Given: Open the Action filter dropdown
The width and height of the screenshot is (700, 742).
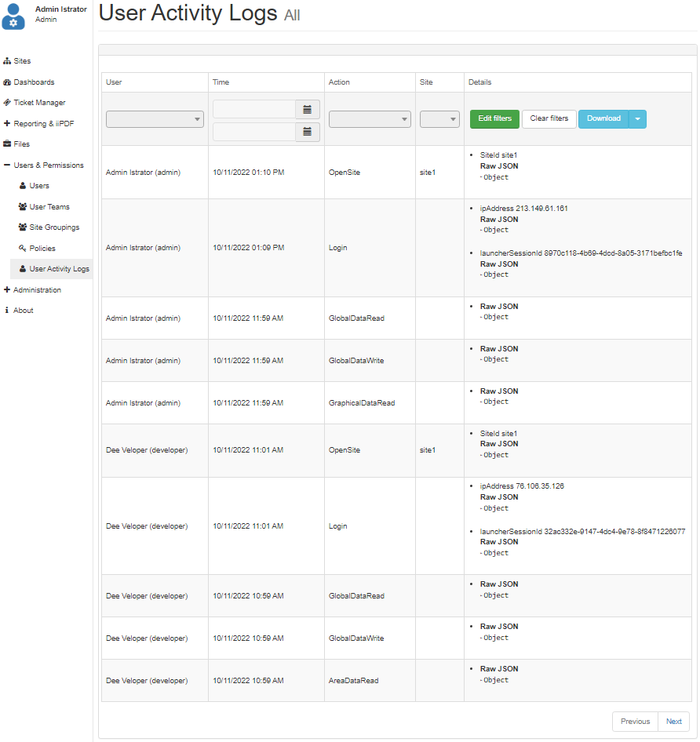Looking at the screenshot, I should tap(370, 119).
